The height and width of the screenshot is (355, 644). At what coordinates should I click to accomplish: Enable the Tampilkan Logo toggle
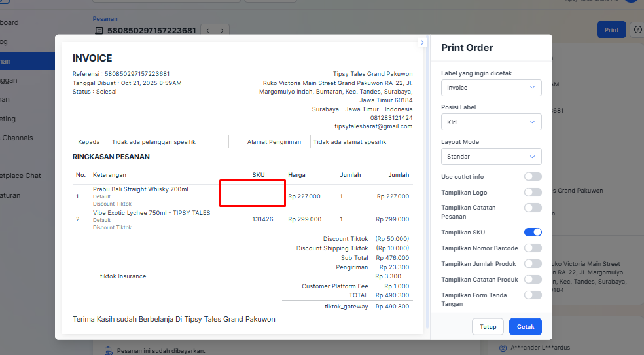tap(533, 193)
